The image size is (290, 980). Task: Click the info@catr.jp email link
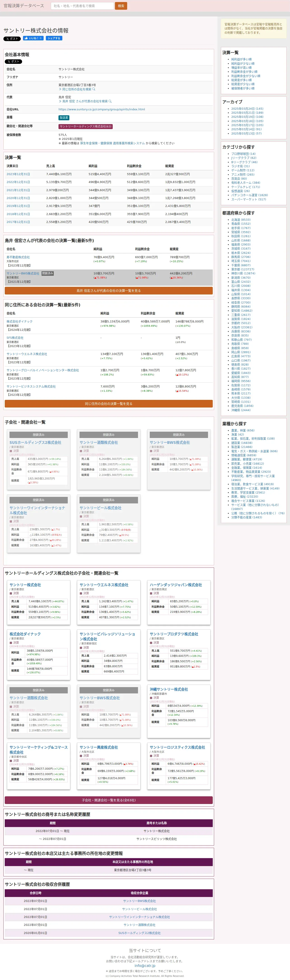(x=145, y=966)
